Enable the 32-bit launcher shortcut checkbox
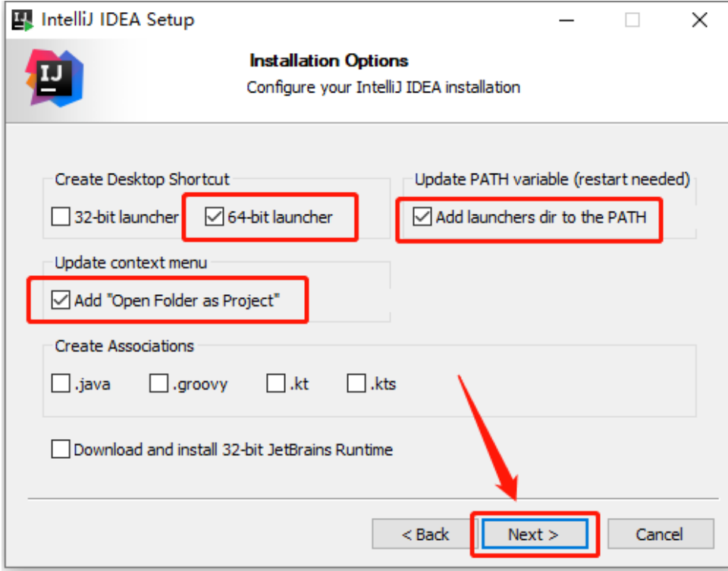The image size is (728, 571). [x=61, y=217]
